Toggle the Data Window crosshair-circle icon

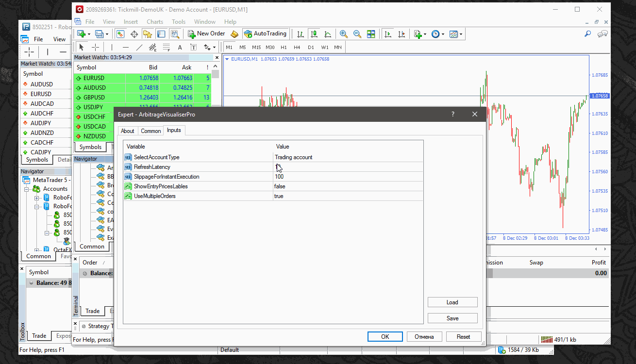point(134,34)
